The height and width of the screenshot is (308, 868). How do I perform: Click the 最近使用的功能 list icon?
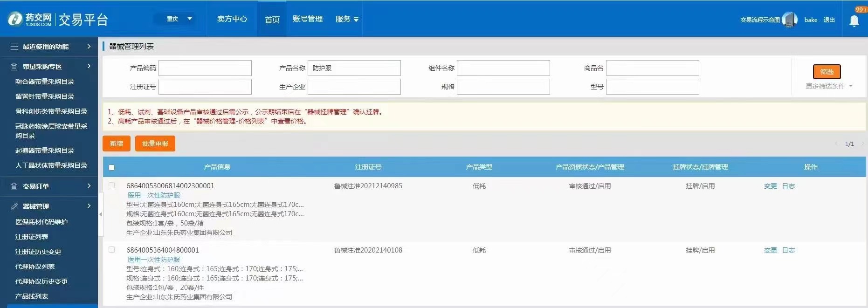click(14, 47)
